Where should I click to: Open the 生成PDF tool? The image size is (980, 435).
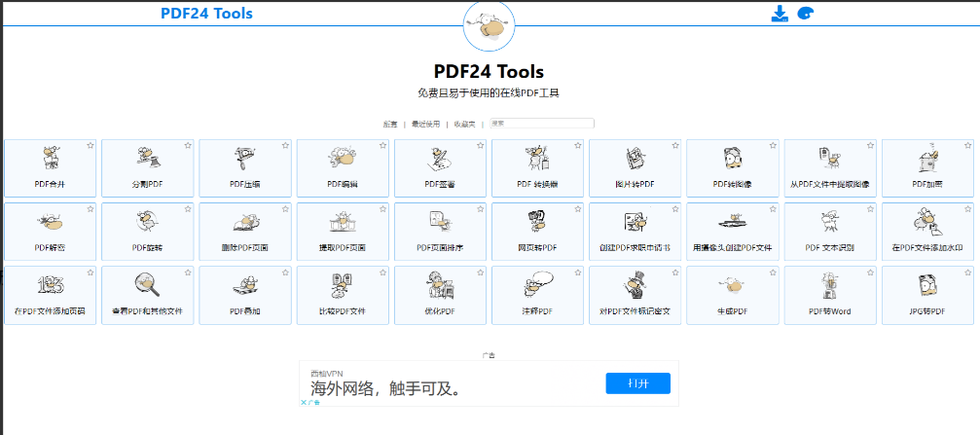tap(733, 295)
